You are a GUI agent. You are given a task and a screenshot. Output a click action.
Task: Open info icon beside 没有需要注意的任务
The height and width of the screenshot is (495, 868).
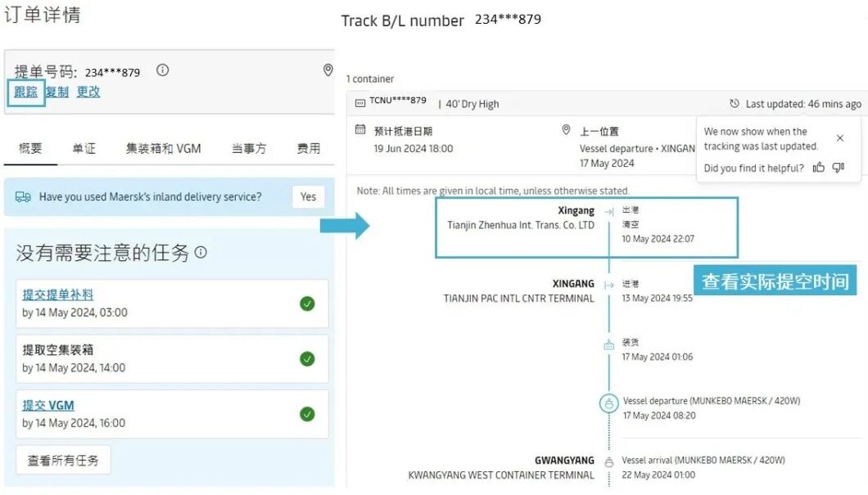(201, 252)
